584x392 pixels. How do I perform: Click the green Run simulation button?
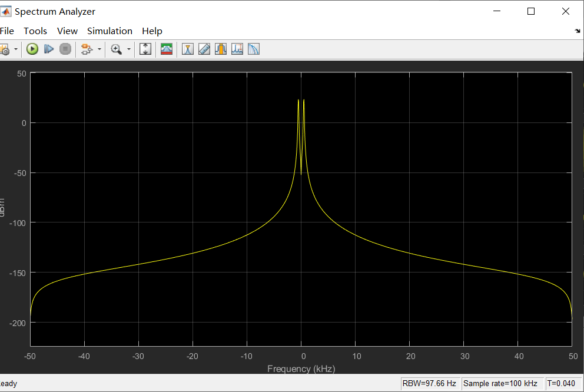[32, 49]
